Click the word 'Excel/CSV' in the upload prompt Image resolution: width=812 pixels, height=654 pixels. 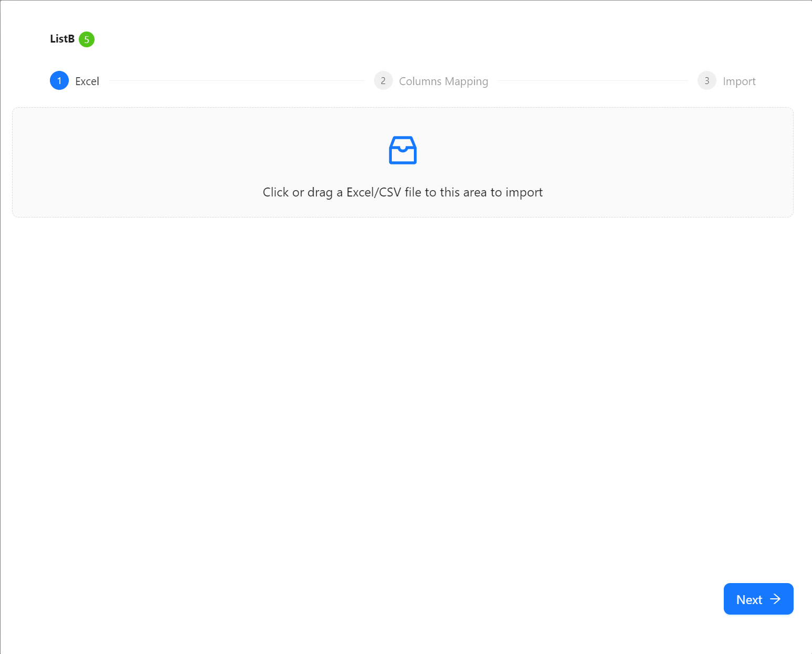click(x=373, y=192)
